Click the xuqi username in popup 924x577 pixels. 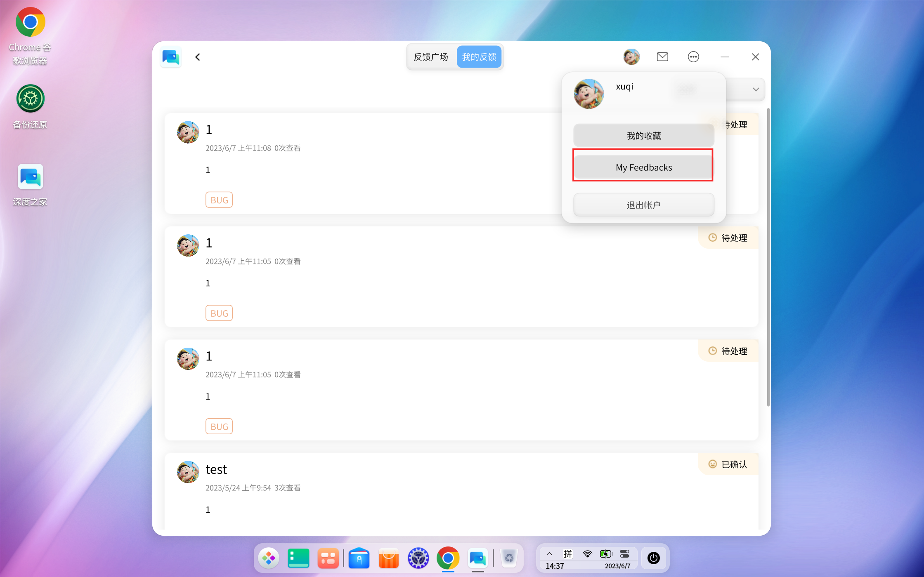point(624,87)
